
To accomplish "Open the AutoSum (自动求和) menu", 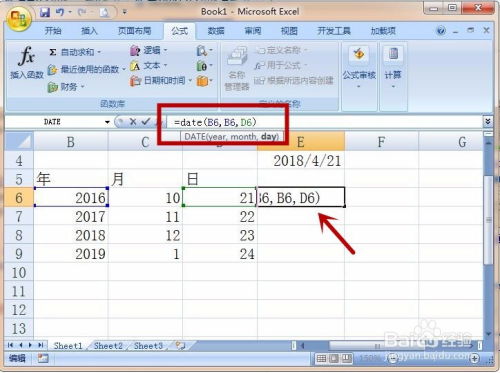I will coord(75,52).
